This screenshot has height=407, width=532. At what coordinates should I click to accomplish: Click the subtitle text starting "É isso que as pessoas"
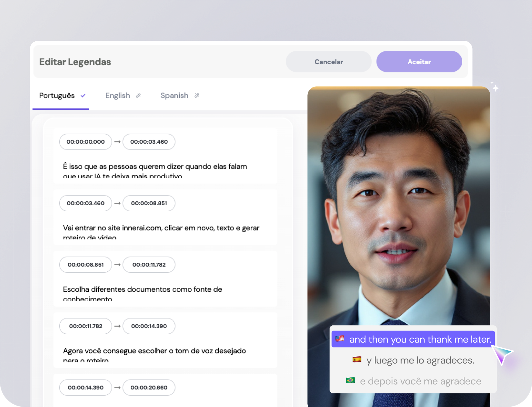point(155,170)
